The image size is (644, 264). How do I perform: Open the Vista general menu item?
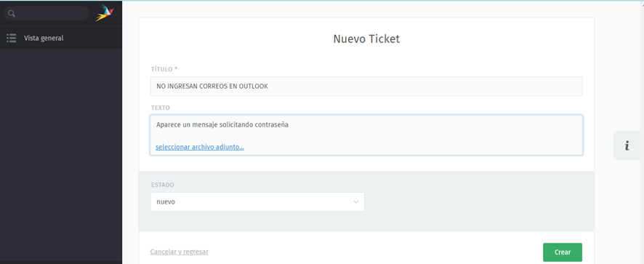[61, 39]
